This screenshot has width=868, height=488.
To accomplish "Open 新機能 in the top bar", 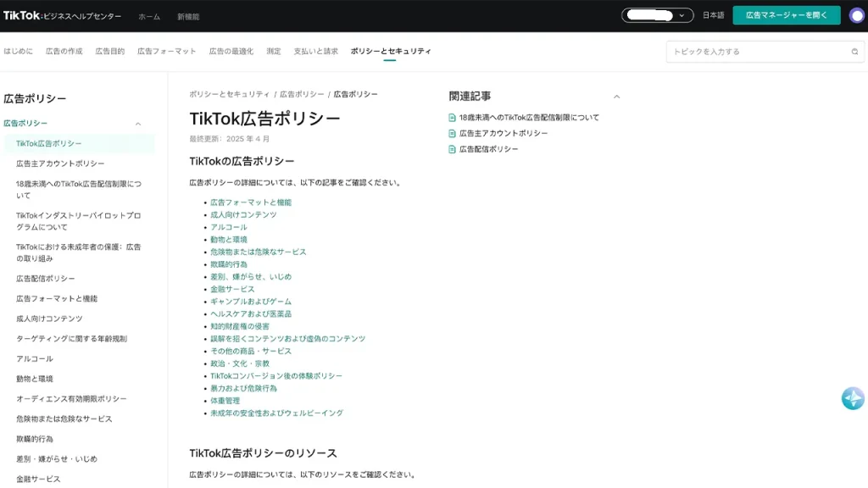I will (x=188, y=17).
